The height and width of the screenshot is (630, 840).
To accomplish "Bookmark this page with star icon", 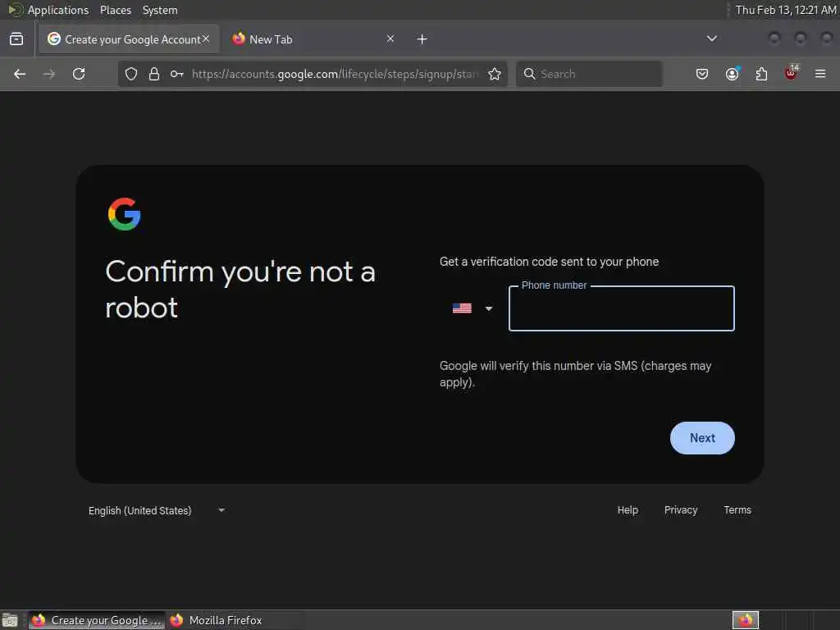I will [495, 74].
